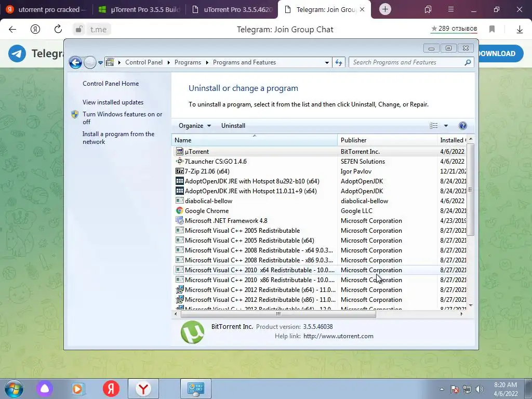Select the Google Chrome icon in list

click(x=179, y=211)
